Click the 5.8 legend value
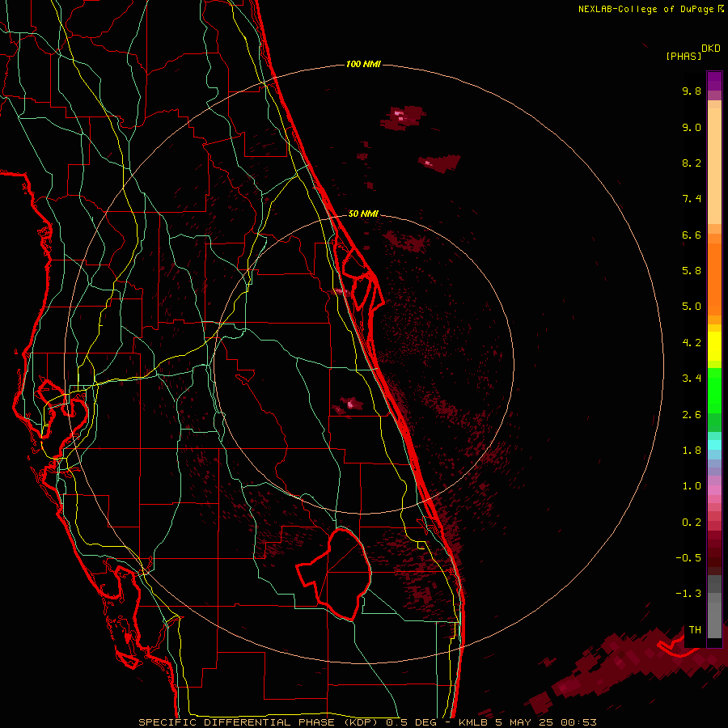Viewport: 728px width, 728px height. pos(692,271)
